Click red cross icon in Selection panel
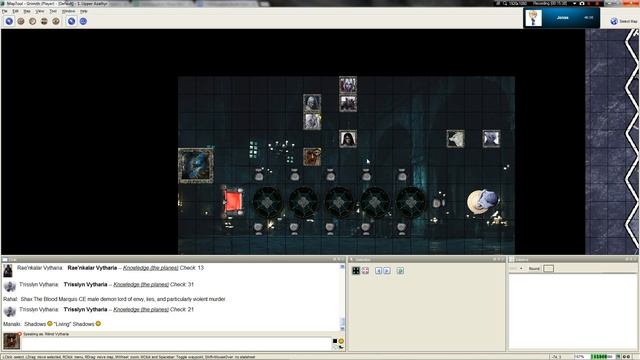Screen dimensions: 640x360 pos(365,271)
